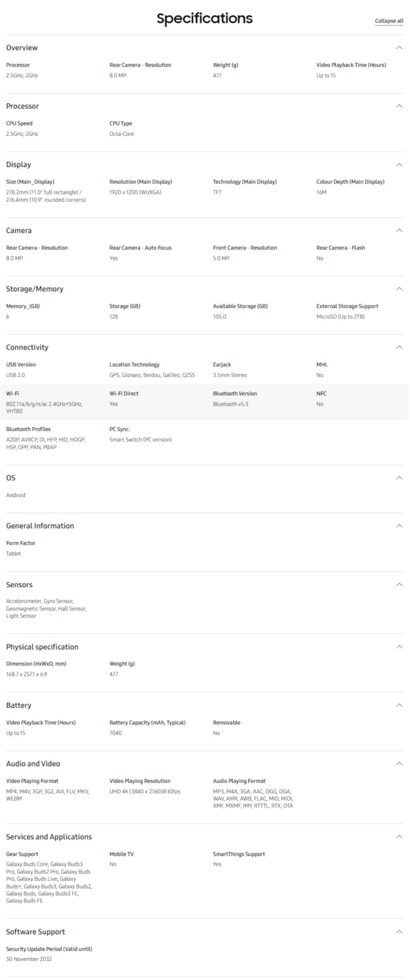Screen dimensions: 410x980
Task: Collapse the Audio and Video section chevron
Action: 399,764
